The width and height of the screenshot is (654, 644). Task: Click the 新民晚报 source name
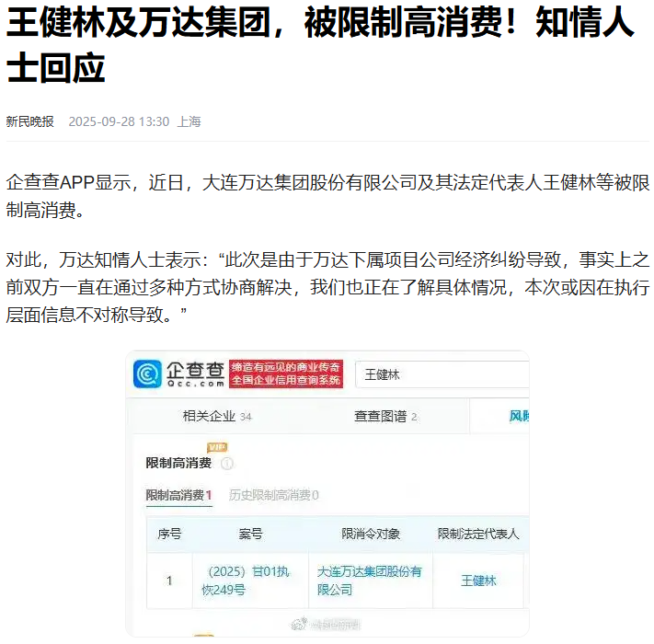coord(30,121)
